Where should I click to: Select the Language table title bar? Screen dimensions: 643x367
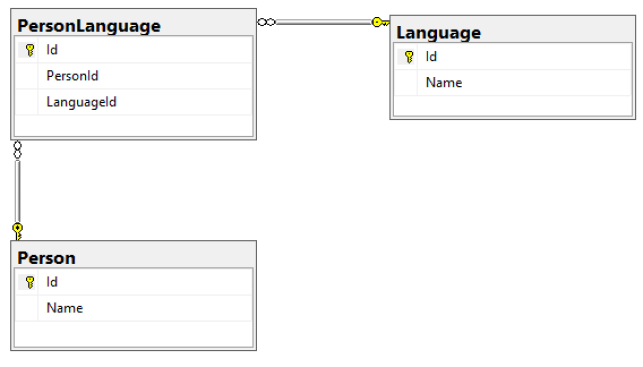point(513,32)
